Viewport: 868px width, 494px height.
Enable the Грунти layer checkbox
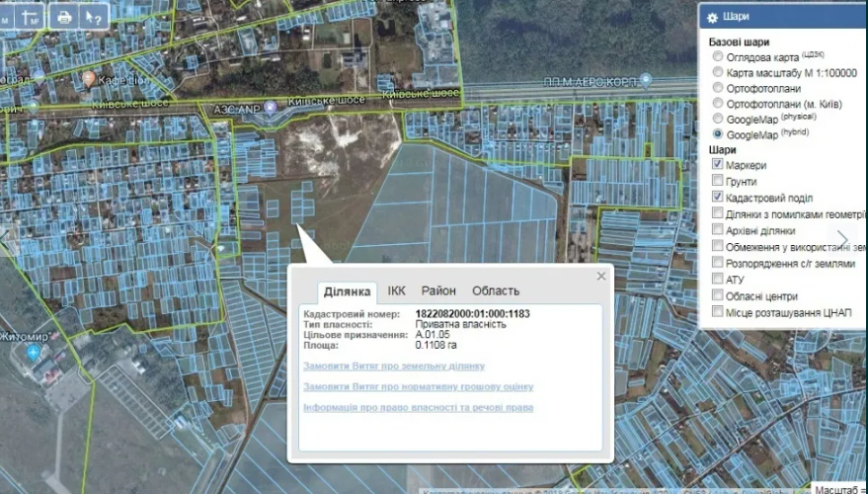[x=718, y=181]
